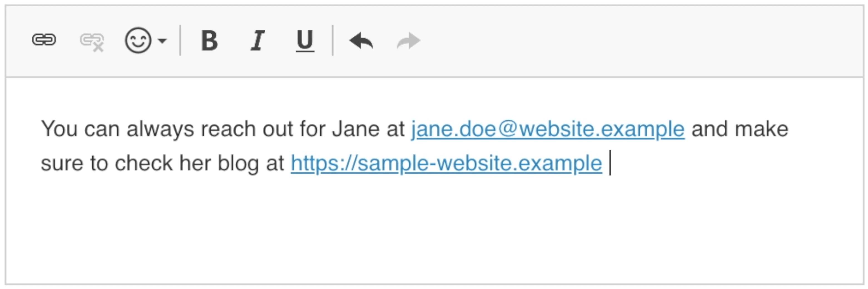Viewport: 868px width, 289px height.
Task: Toggle italic formatting
Action: pos(257,40)
